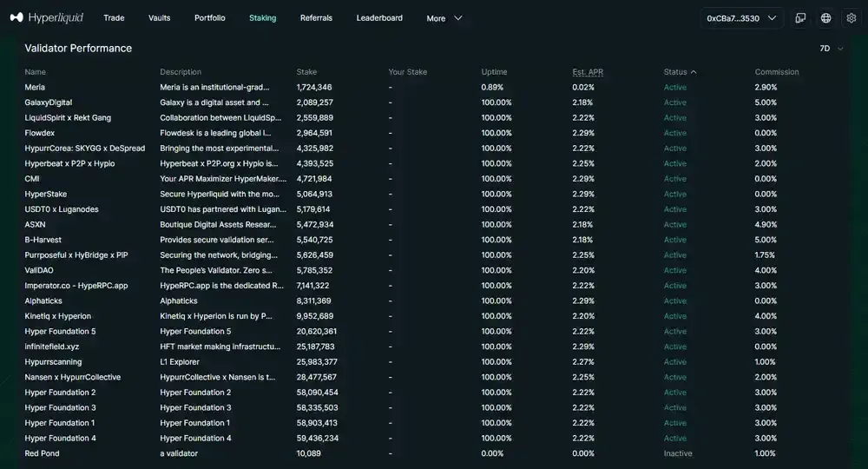Select the LiquidSpirit x Rekt Gang row
Screen dimensions: 868x469
pyautogui.click(x=433, y=118)
